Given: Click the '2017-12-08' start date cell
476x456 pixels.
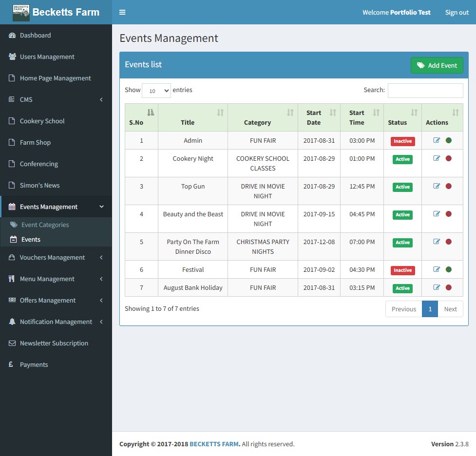Looking at the screenshot, I should (x=319, y=247).
